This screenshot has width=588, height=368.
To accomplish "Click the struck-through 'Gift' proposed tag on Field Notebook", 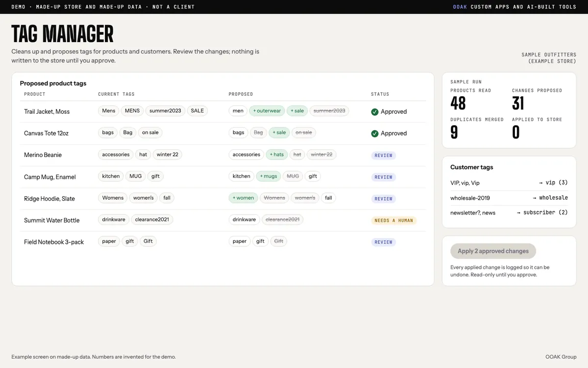I will pos(279,241).
